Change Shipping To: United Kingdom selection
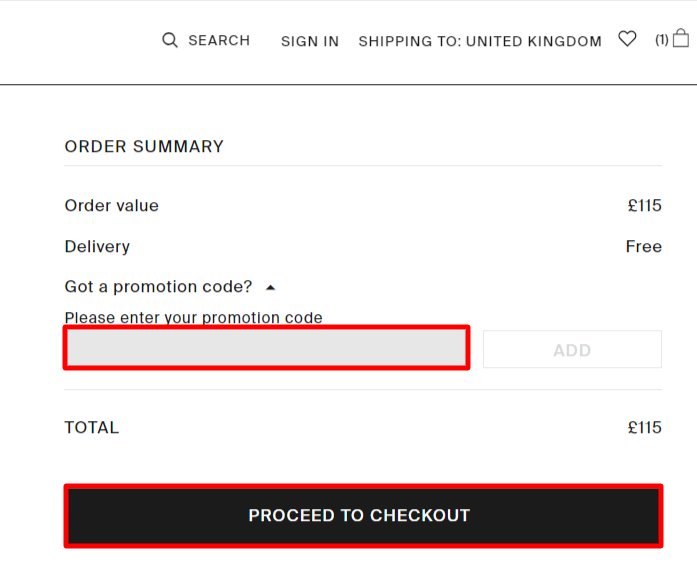 [480, 41]
